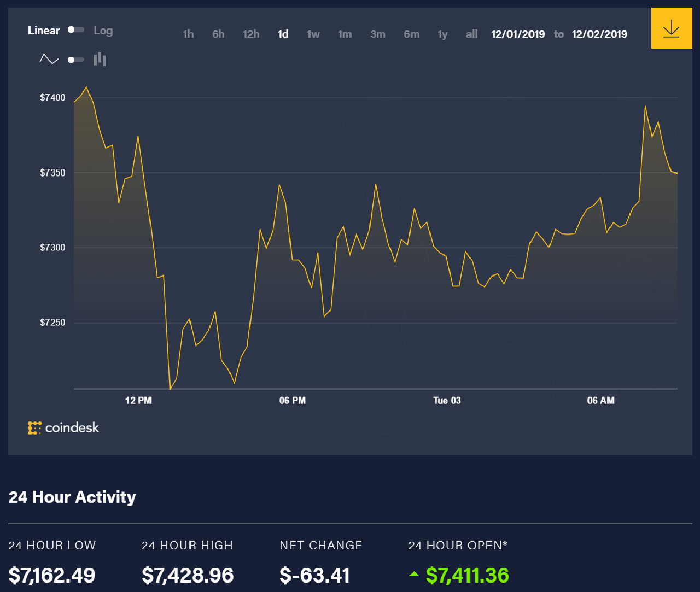Click the Tue 03 axis label
Viewport: 700px width, 592px height.
click(447, 401)
